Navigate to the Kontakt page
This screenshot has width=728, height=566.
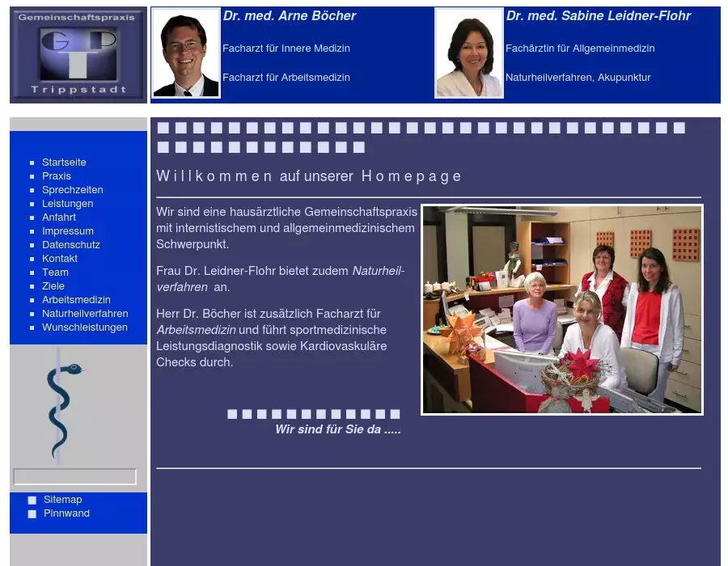(x=60, y=259)
